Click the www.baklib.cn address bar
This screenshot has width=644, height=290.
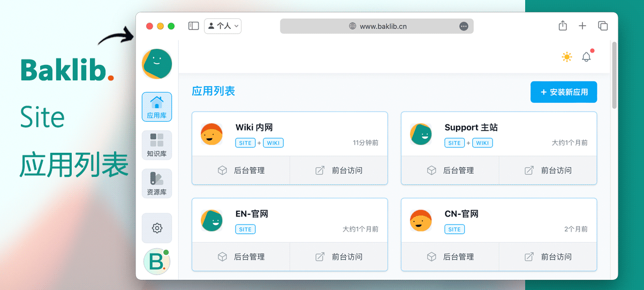click(377, 26)
